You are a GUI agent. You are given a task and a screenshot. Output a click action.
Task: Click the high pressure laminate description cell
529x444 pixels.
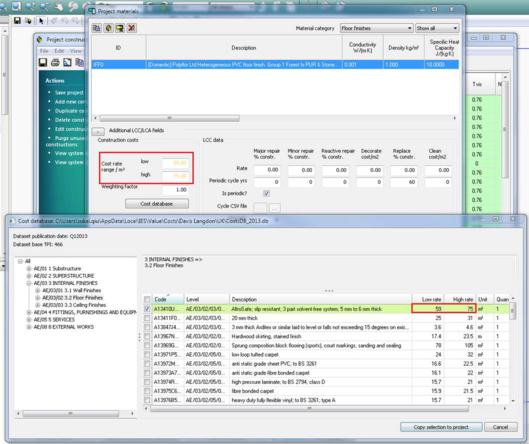[321, 382]
